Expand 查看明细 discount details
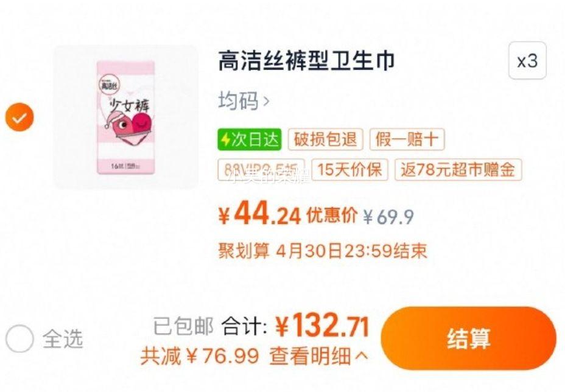The image size is (565, 392). (309, 356)
